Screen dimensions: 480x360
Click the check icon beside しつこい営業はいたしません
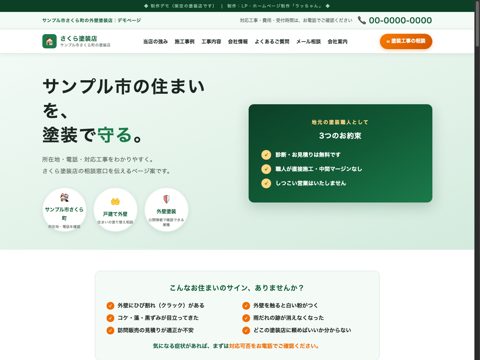266,183
